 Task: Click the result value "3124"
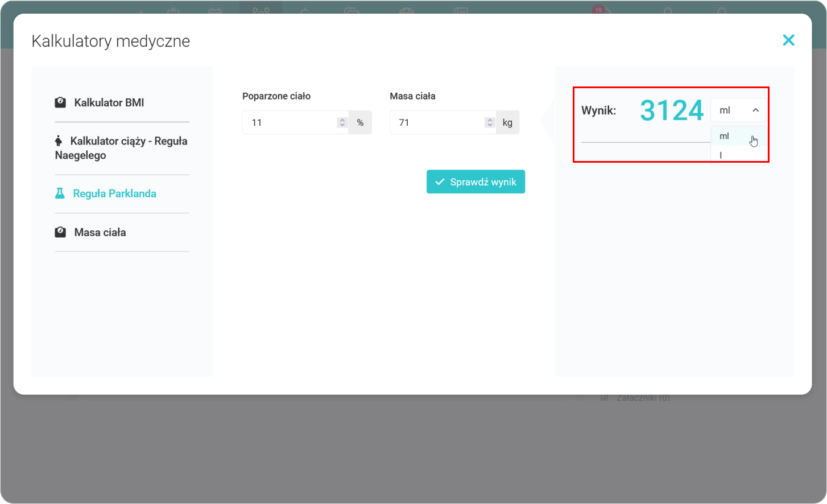[672, 110]
